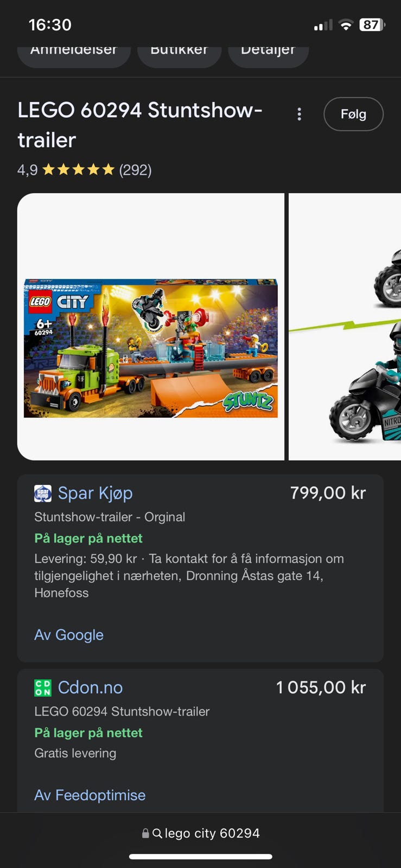Image resolution: width=401 pixels, height=868 pixels.
Task: View the LEGO City box product image
Action: click(151, 327)
